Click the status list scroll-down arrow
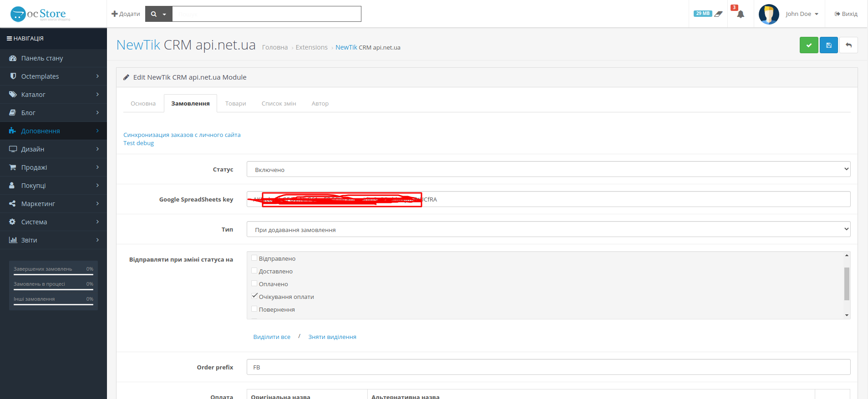Image resolution: width=868 pixels, height=399 pixels. pos(847,315)
